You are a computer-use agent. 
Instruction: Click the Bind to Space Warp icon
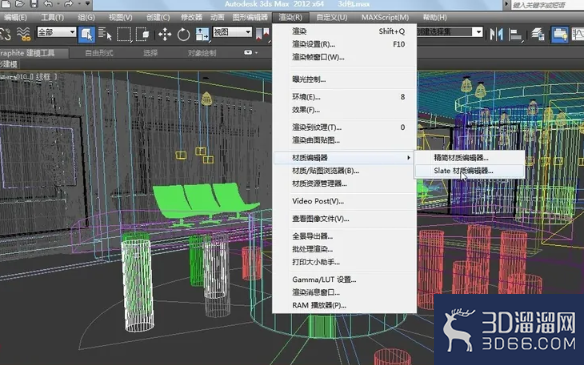pyautogui.click(x=24, y=34)
